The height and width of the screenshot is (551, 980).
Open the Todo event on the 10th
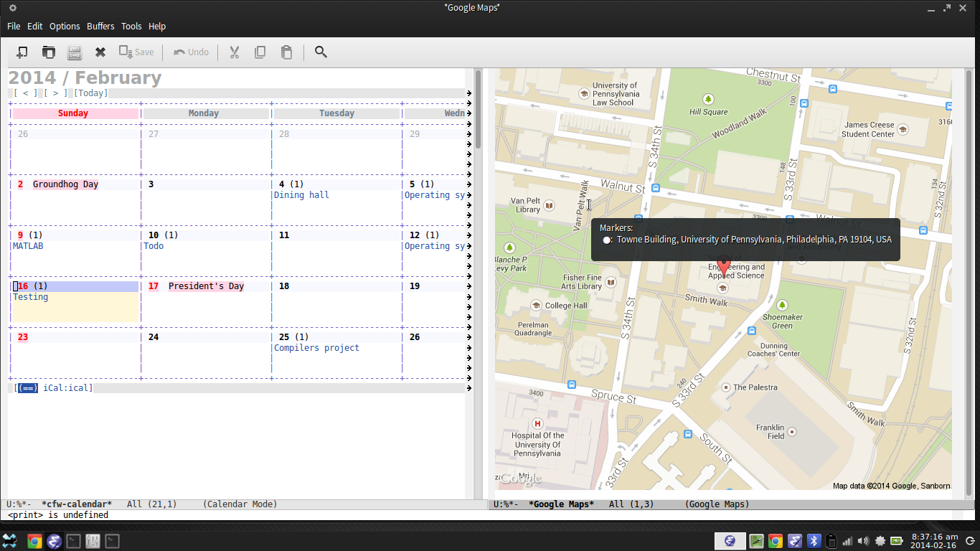[154, 246]
